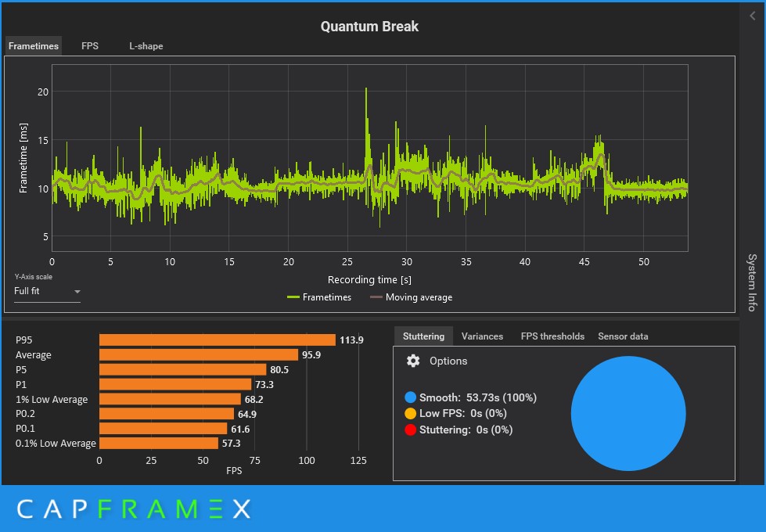Open the Stuttering tab
Image resolution: width=766 pixels, height=532 pixels.
click(423, 336)
